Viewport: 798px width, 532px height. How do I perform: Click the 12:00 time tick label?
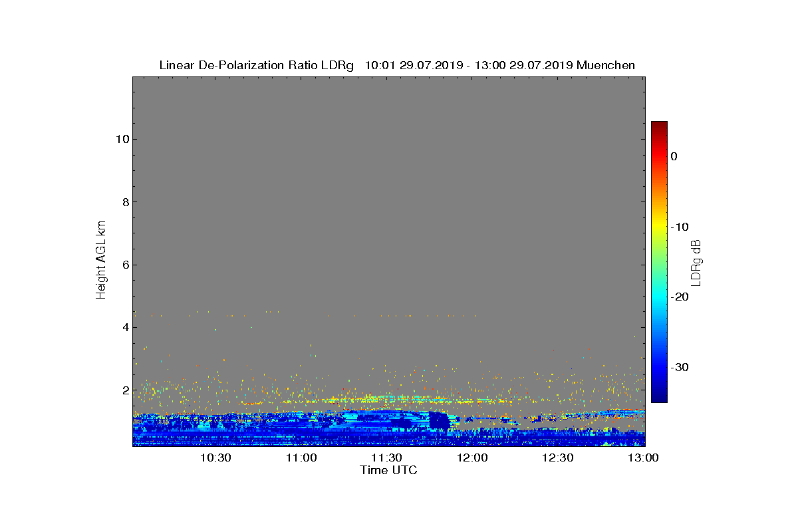pos(472,458)
